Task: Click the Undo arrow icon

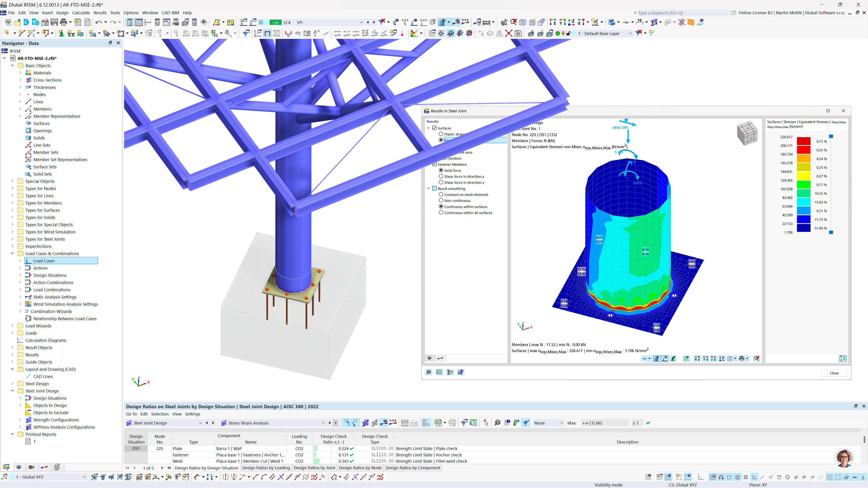Action: coord(98,22)
